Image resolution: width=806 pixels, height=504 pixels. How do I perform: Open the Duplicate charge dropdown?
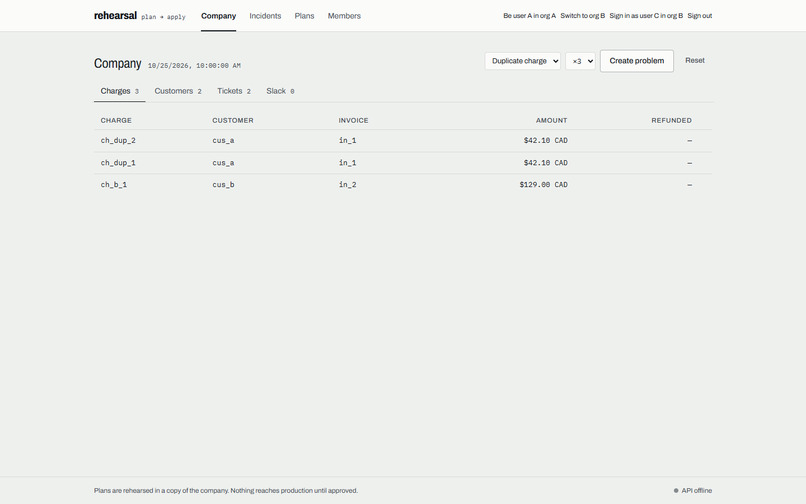[523, 61]
